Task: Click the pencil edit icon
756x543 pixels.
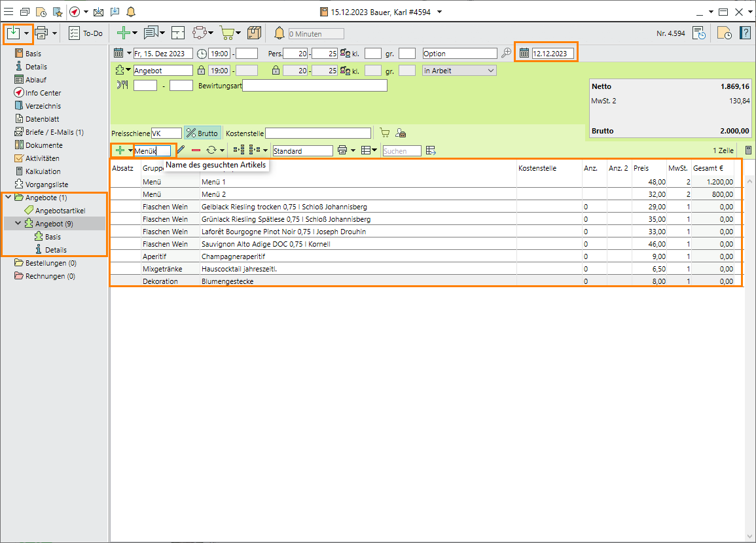Action: [x=181, y=150]
